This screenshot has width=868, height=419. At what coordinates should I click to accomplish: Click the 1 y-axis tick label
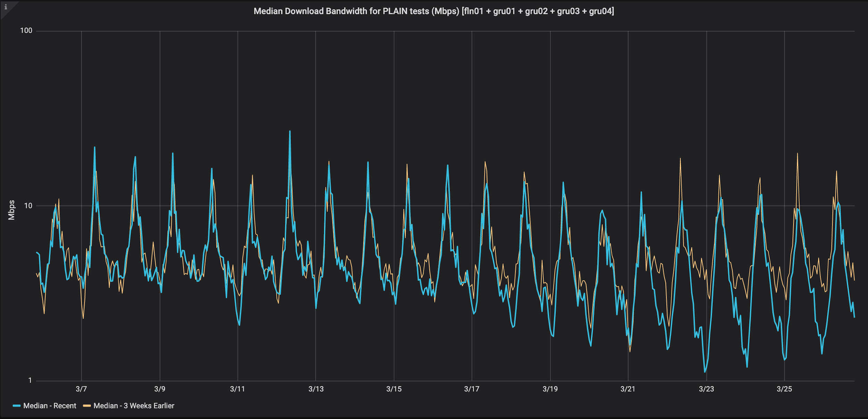[x=30, y=380]
